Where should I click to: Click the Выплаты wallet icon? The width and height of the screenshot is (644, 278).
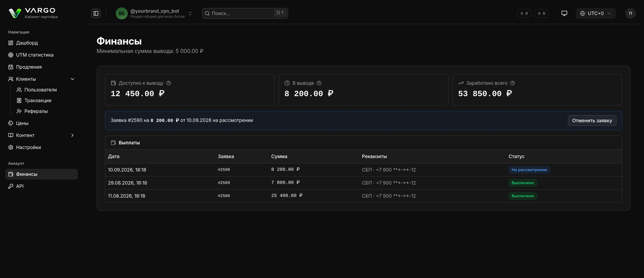coord(113,143)
